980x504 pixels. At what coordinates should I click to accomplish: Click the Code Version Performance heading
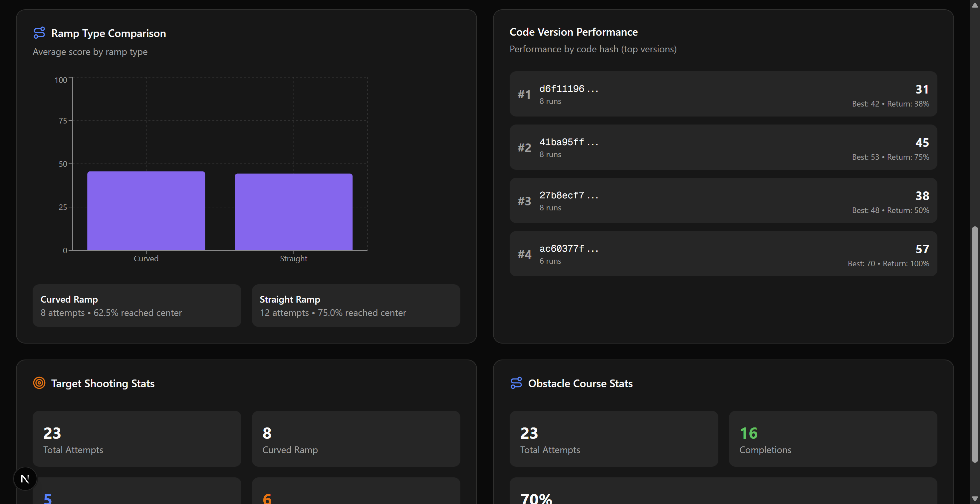[x=573, y=32]
